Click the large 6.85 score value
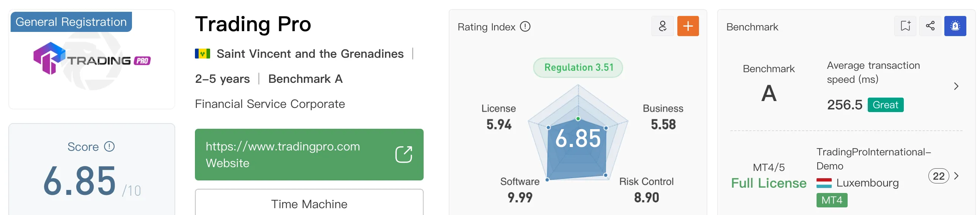The width and height of the screenshot is (980, 215). (x=80, y=182)
